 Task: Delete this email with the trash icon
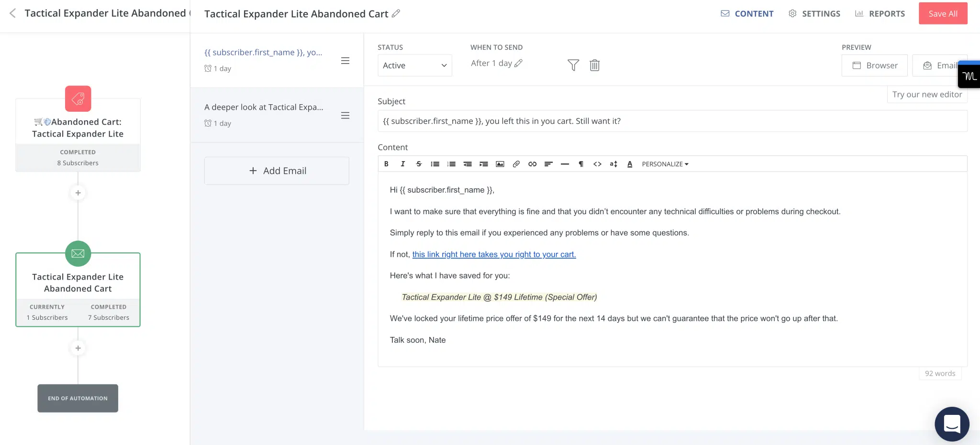(594, 65)
